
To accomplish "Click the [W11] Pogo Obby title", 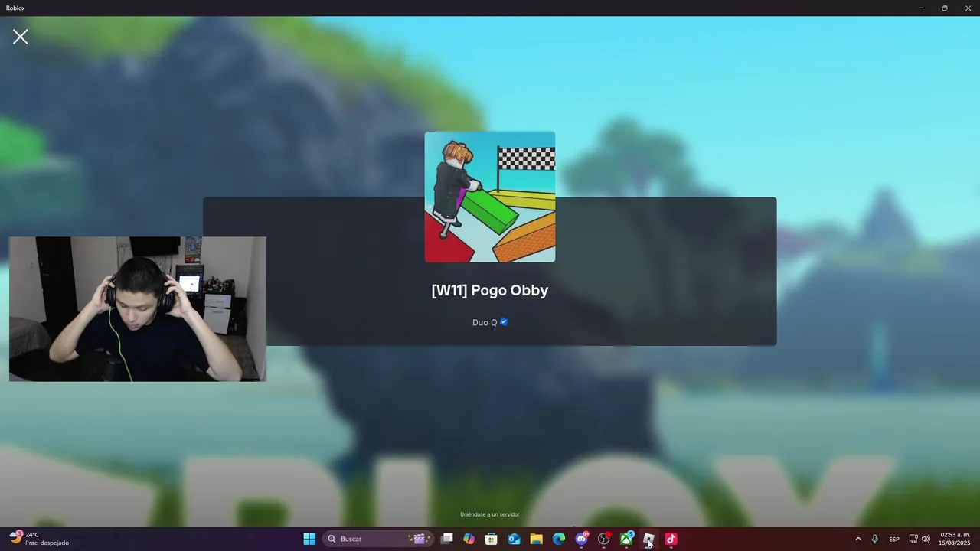I will (490, 290).
